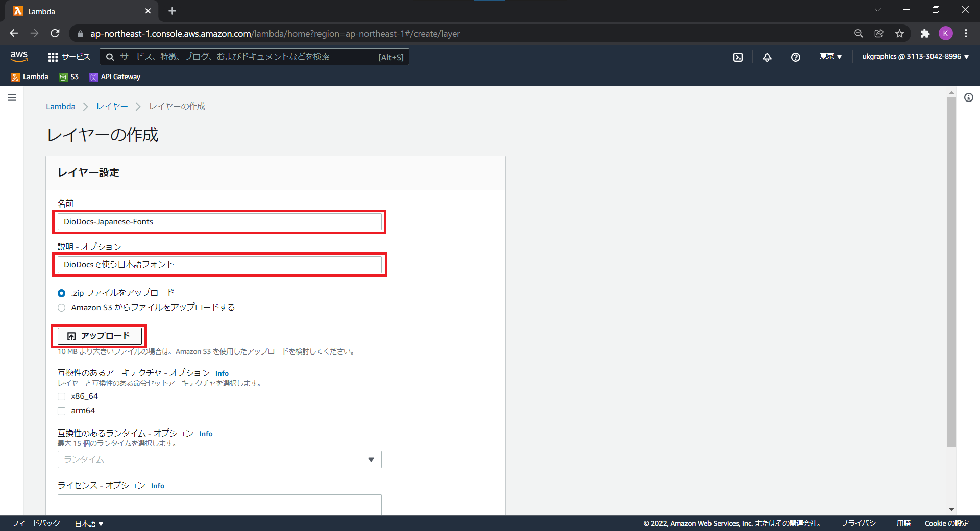
Task: Bookmark this page with the star
Action: pyautogui.click(x=899, y=34)
